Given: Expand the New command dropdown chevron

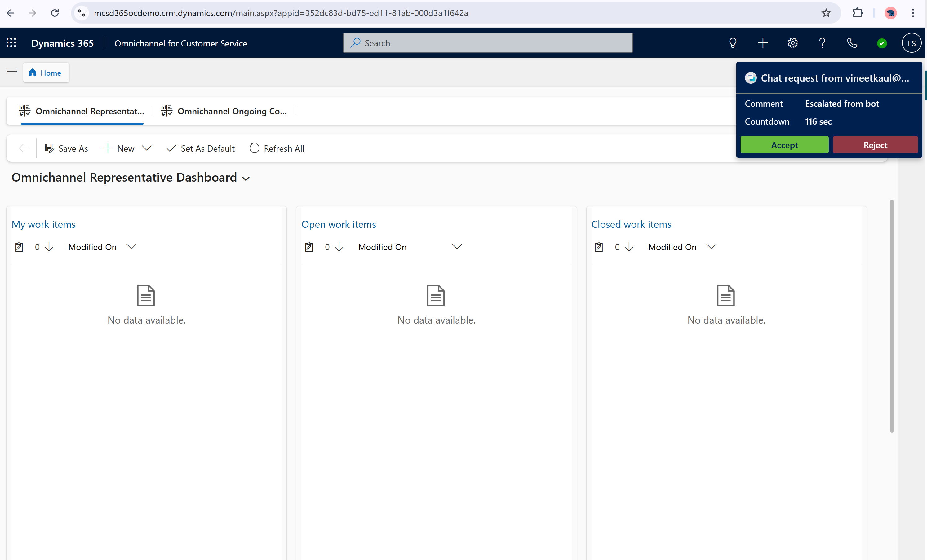Looking at the screenshot, I should click(148, 148).
